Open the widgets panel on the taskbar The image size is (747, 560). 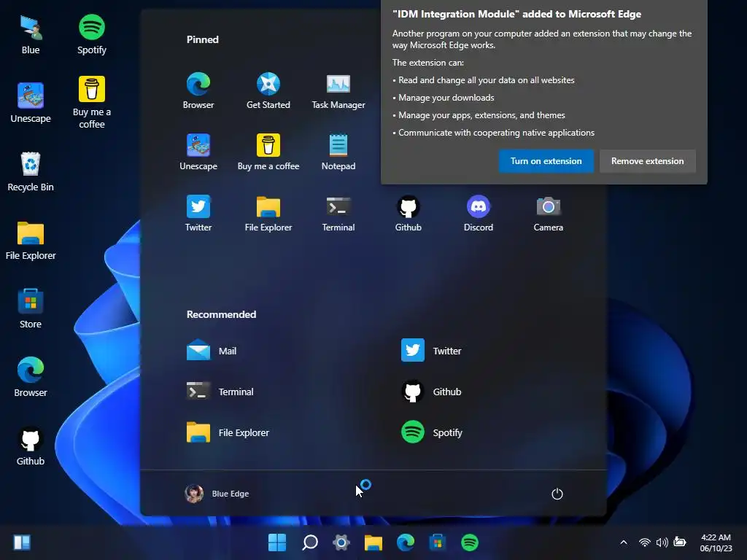22,542
